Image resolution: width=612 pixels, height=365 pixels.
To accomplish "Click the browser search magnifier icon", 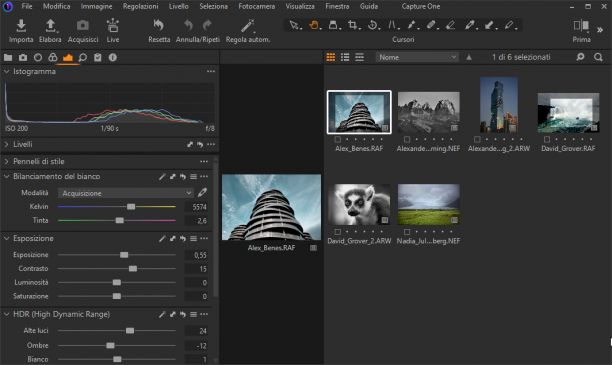I will pyautogui.click(x=598, y=57).
